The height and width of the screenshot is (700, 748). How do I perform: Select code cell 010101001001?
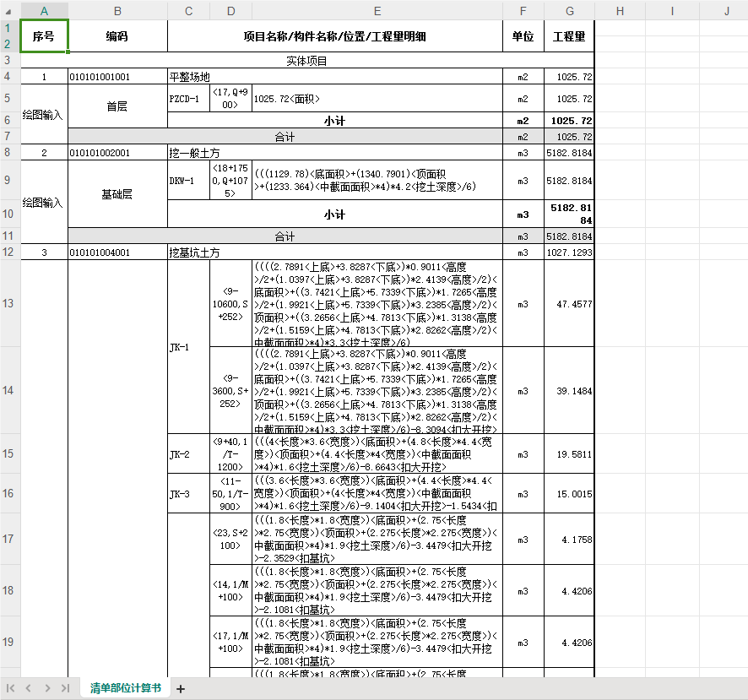pos(117,76)
